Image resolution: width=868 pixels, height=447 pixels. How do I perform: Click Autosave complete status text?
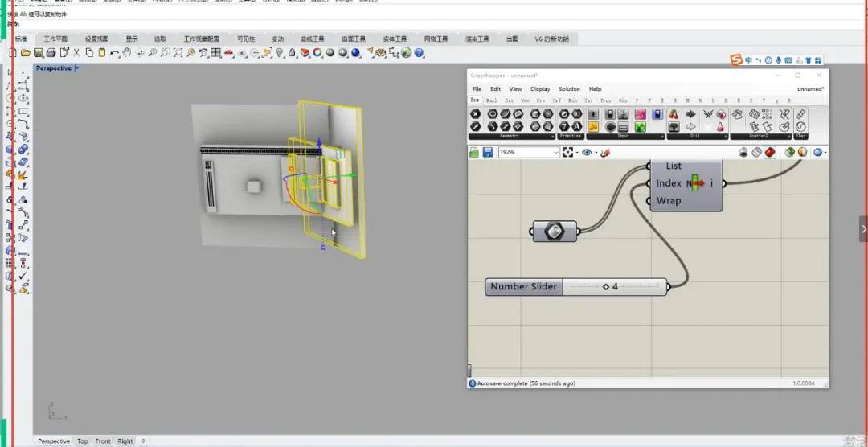click(x=526, y=383)
